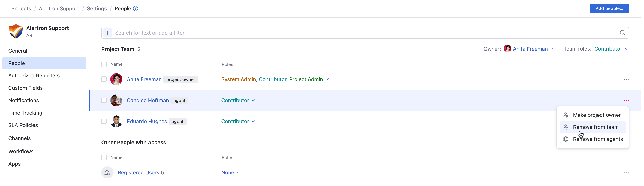
Task: Click the Make project owner icon
Action: (566, 115)
